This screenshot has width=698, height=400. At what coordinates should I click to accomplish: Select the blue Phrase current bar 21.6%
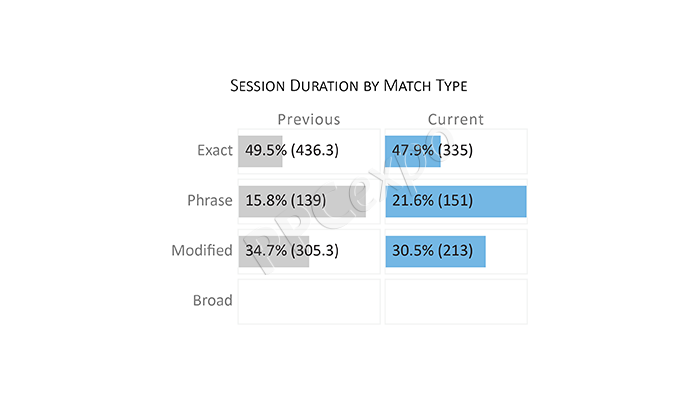click(x=456, y=202)
